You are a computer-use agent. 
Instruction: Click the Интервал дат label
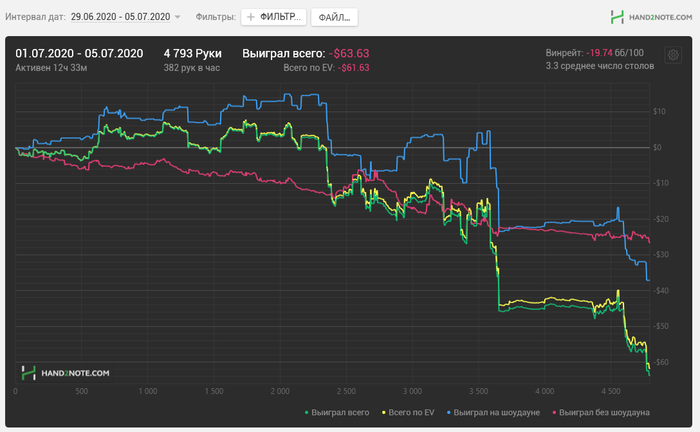coord(35,17)
